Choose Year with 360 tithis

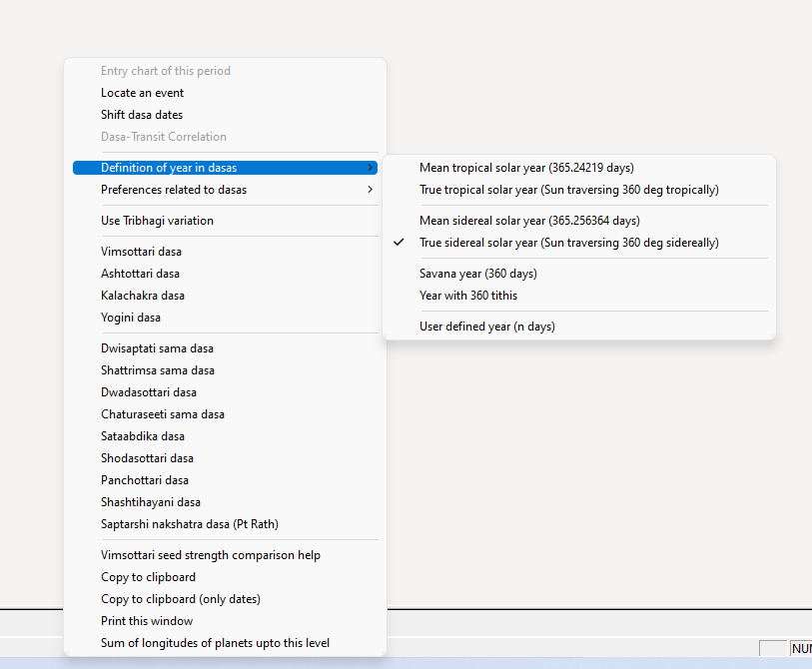point(579,296)
